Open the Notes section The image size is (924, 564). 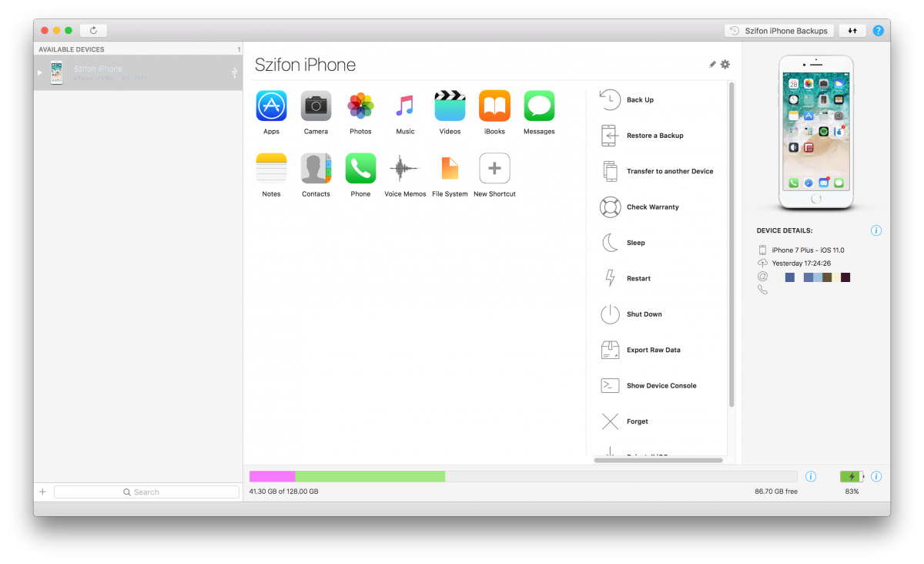coord(271,168)
